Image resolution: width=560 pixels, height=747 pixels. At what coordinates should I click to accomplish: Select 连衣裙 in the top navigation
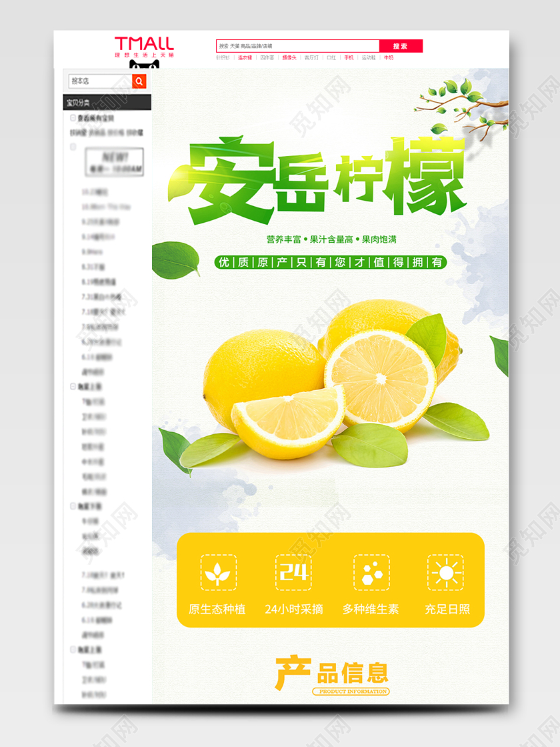245,59
